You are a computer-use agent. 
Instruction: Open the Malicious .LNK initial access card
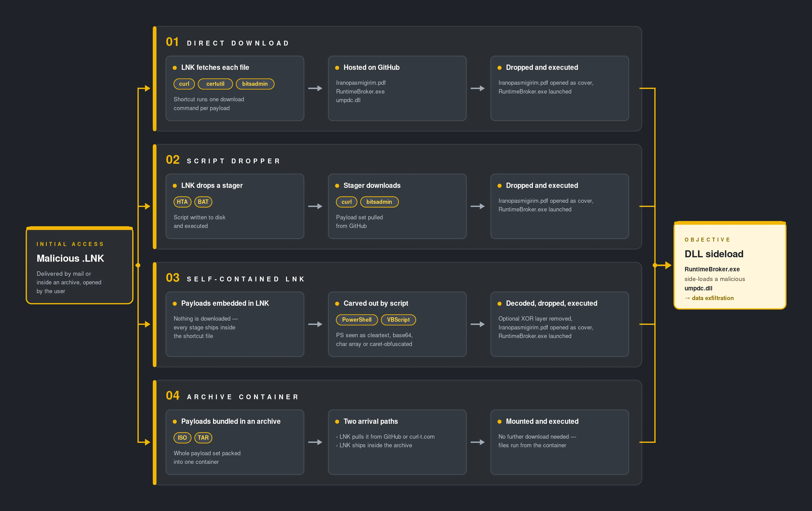[x=80, y=265]
